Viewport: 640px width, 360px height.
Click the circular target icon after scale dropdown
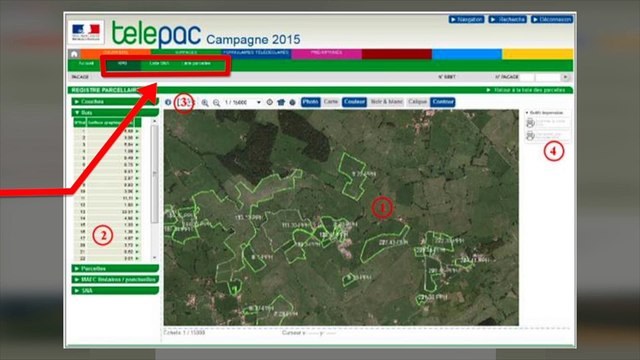tap(269, 102)
